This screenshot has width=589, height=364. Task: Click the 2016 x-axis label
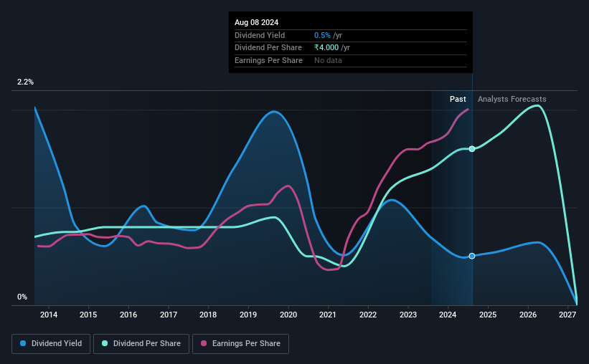(128, 315)
